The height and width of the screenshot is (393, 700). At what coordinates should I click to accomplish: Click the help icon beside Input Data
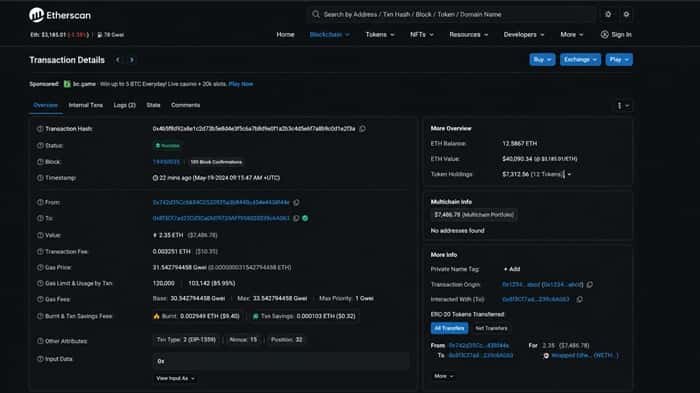pos(40,359)
